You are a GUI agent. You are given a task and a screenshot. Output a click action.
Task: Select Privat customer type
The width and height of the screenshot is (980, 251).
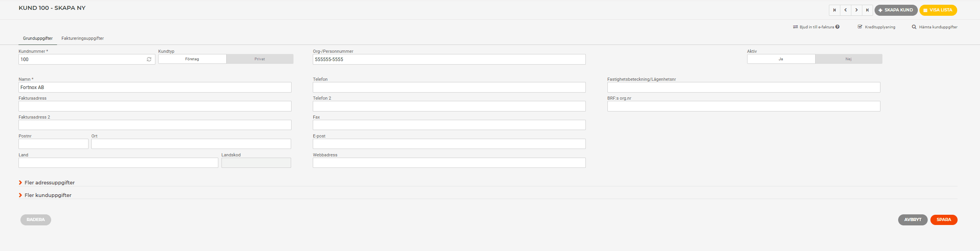(x=260, y=59)
